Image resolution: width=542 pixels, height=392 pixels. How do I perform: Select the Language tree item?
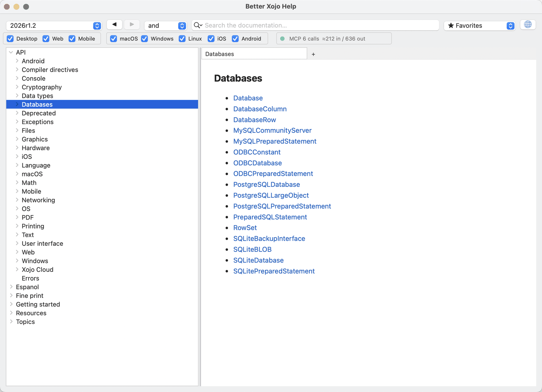tap(102, 165)
